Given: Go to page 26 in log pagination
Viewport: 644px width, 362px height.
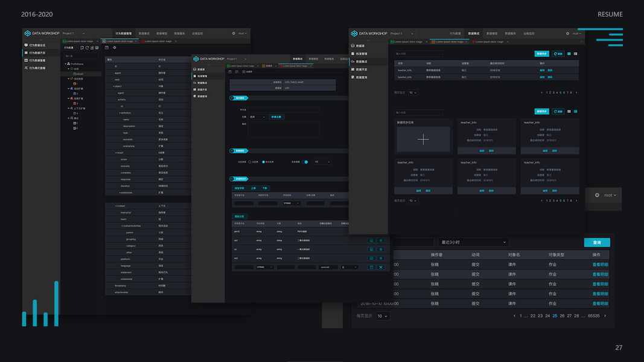Looking at the screenshot, I should (562, 316).
